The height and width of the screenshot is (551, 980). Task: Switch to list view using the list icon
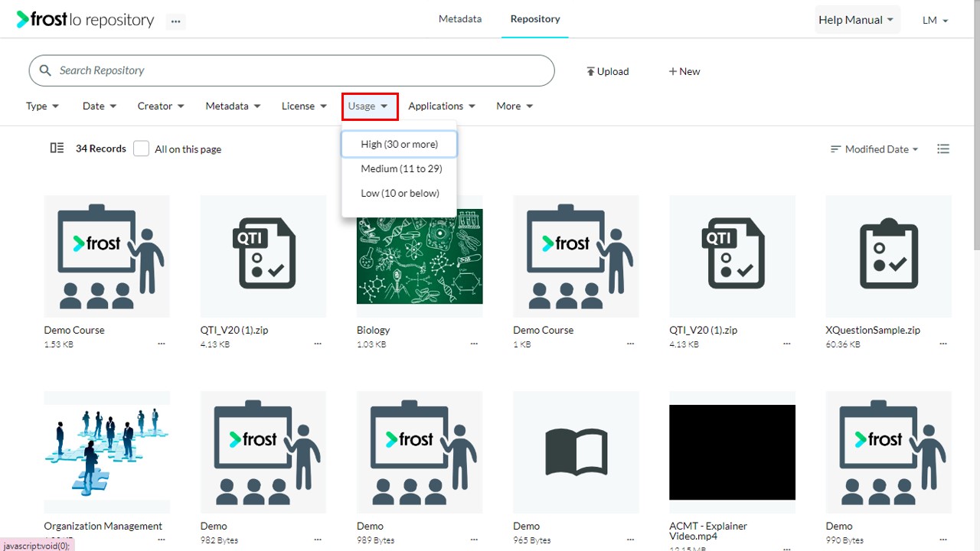(x=943, y=149)
